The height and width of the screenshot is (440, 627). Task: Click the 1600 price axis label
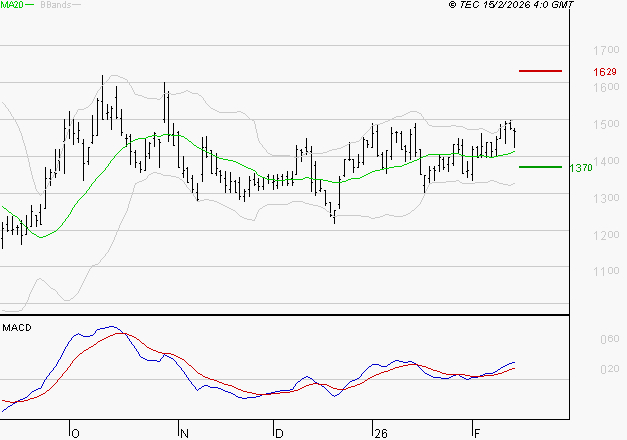[x=603, y=88]
